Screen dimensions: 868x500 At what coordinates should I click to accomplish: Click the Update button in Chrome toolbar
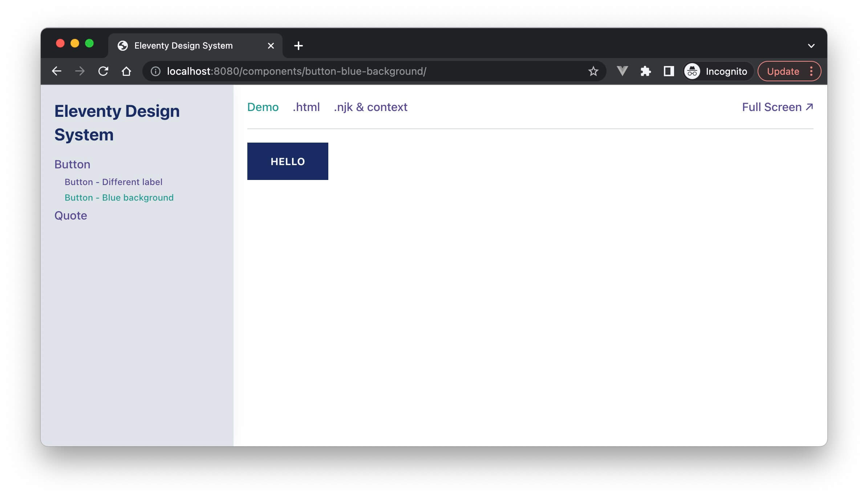(x=783, y=71)
